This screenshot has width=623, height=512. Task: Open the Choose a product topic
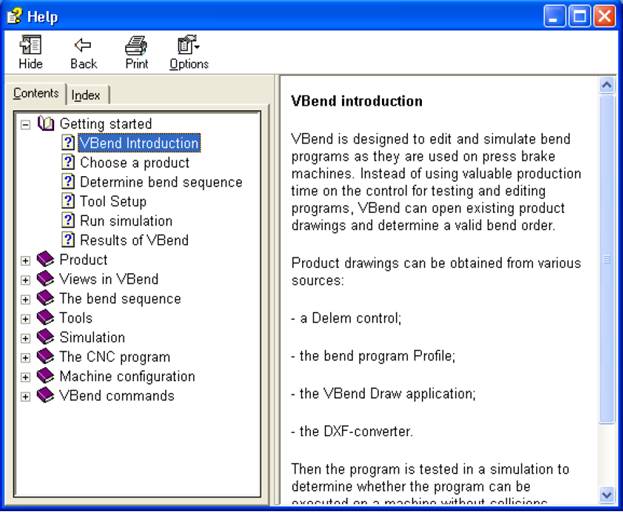pos(135,162)
